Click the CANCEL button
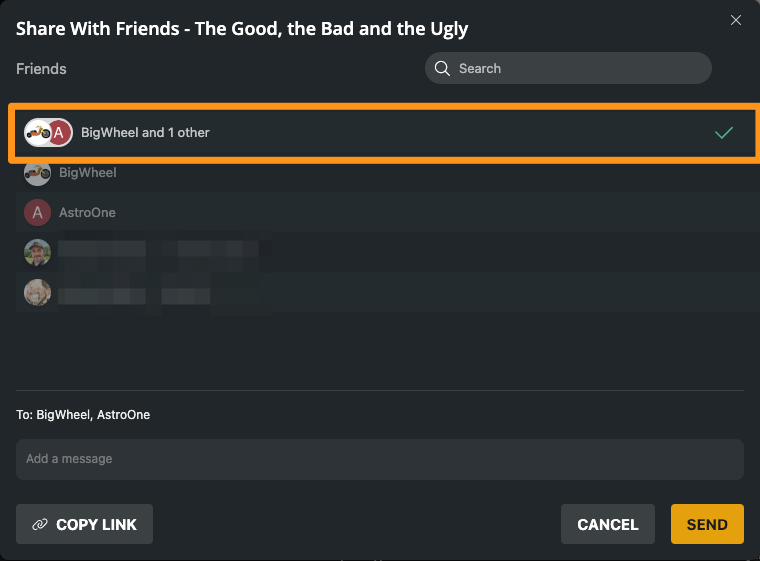760x561 pixels. (608, 524)
